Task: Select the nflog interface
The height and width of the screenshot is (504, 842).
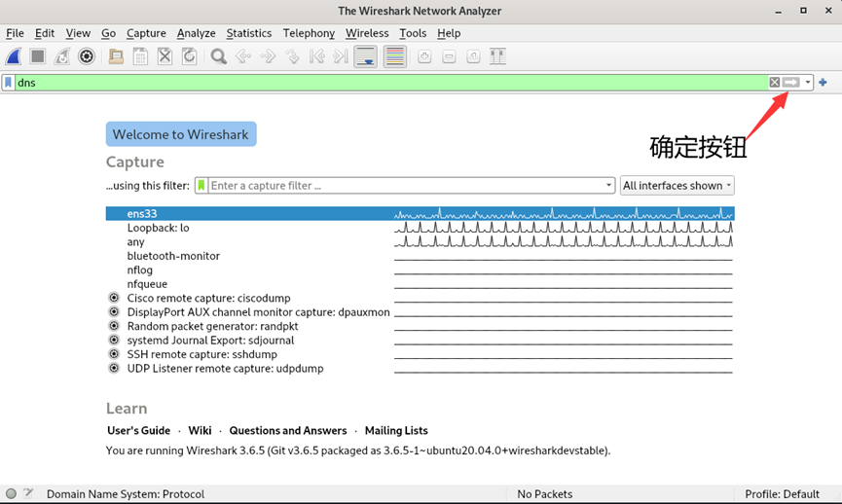Action: click(420, 270)
